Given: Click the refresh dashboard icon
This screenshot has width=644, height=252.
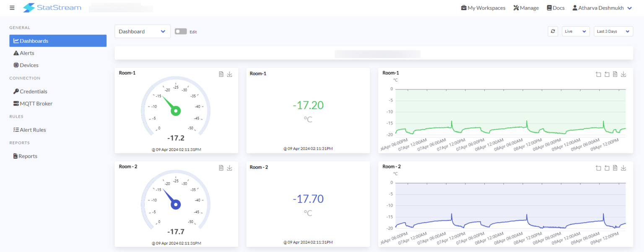Looking at the screenshot, I should (553, 31).
